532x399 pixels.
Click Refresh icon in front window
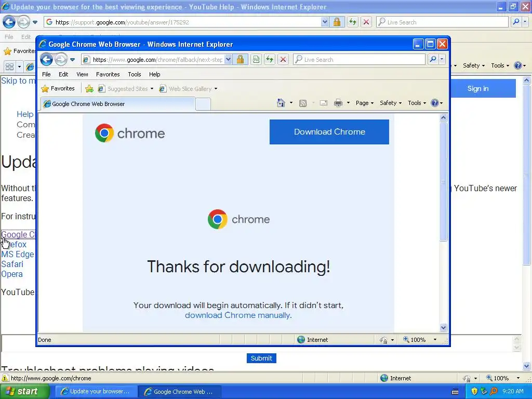click(x=270, y=60)
